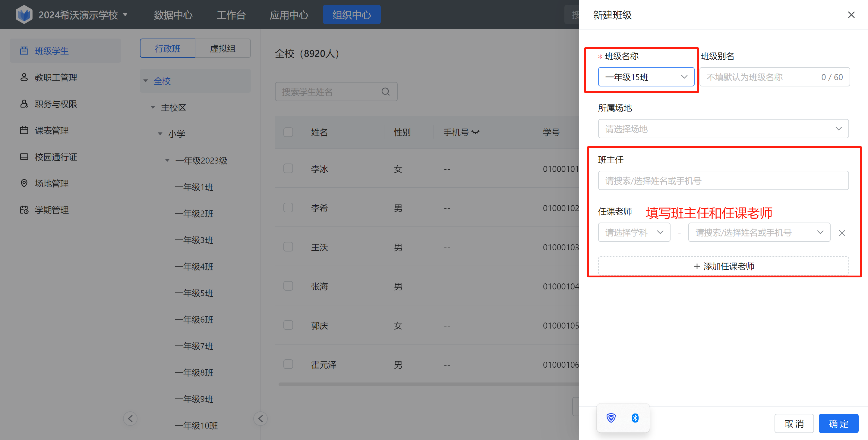Open the 班级学生 sidebar icon
868x440 pixels.
point(24,51)
